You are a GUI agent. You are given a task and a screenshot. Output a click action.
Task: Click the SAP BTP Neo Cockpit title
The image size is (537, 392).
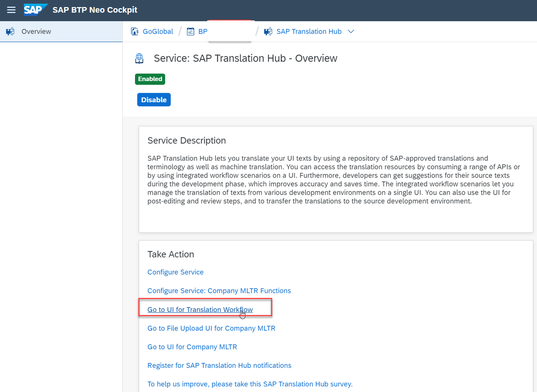coord(95,10)
